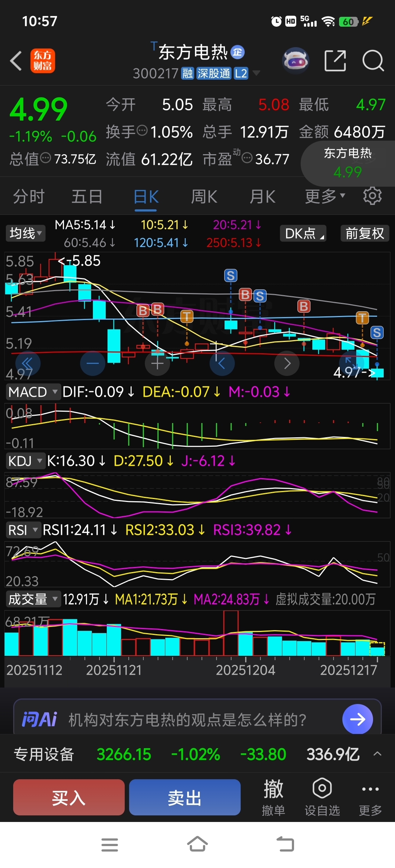Open the robot AI assistant avatar
This screenshot has height=868, width=395.
tap(296, 61)
